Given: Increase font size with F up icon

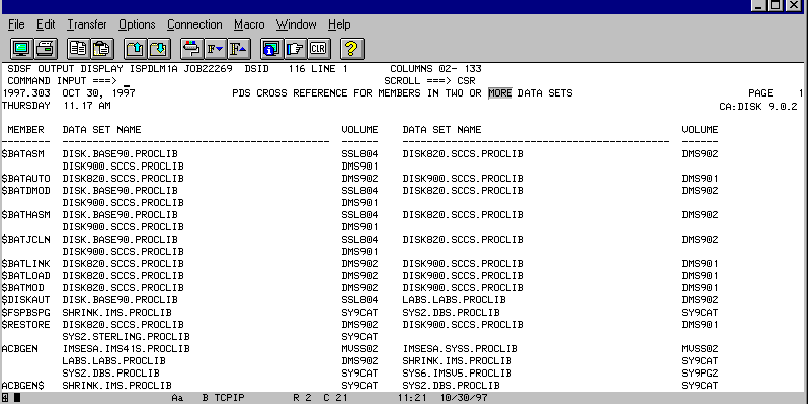Looking at the screenshot, I should (x=238, y=48).
